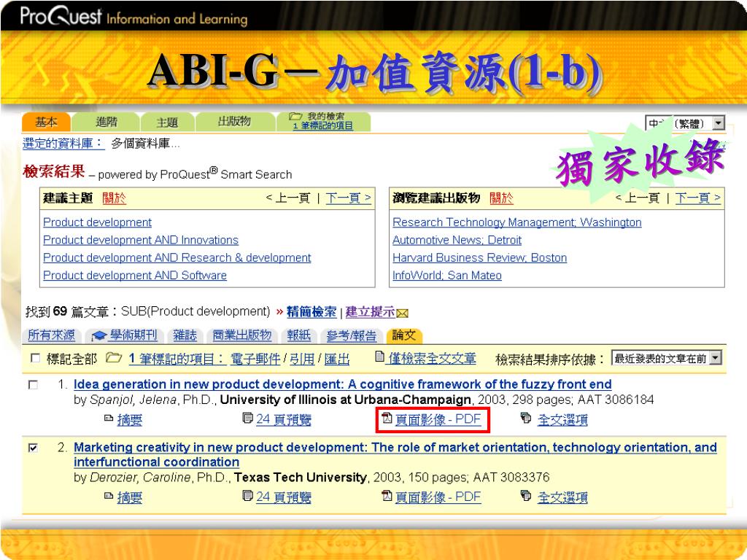
Task: Uncheck the checkbox for result 2
Action: [33, 448]
